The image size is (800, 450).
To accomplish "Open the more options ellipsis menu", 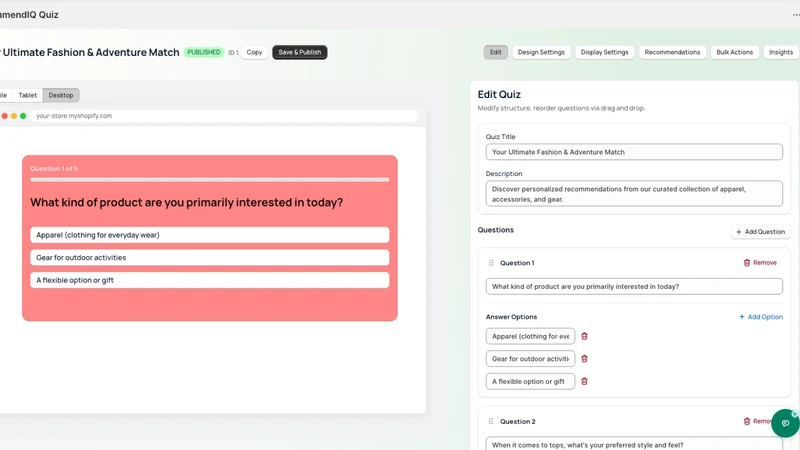I will pyautogui.click(x=796, y=15).
